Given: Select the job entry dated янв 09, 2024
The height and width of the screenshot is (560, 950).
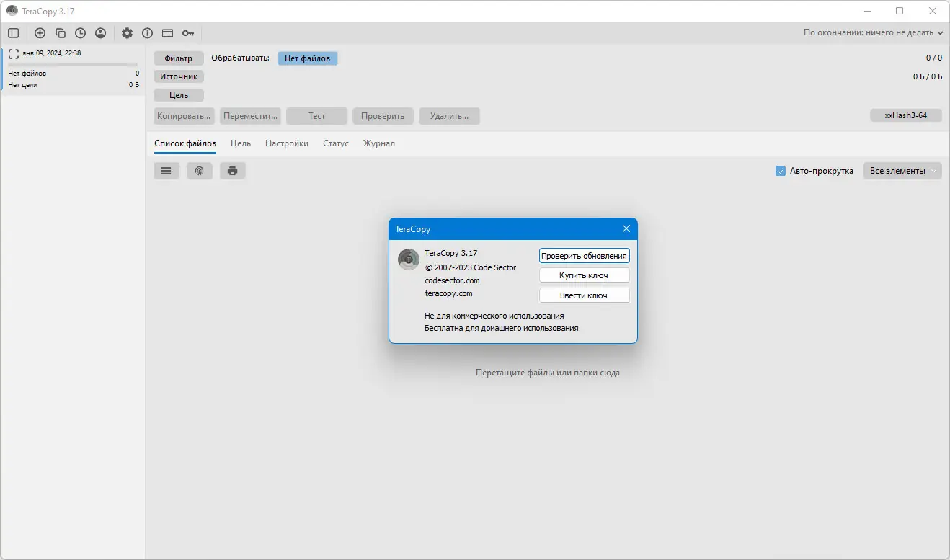Looking at the screenshot, I should click(73, 70).
